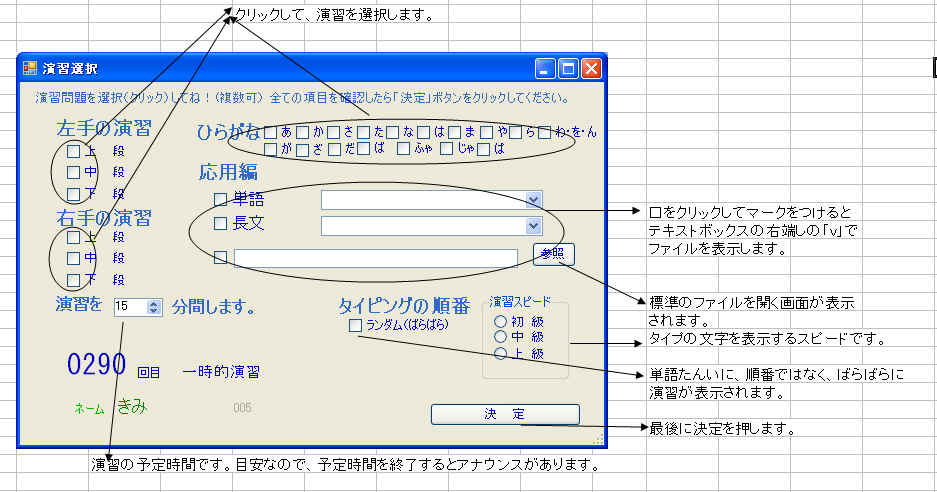Check 上段 under 左手の演習
The image size is (937, 492).
pos(73,152)
